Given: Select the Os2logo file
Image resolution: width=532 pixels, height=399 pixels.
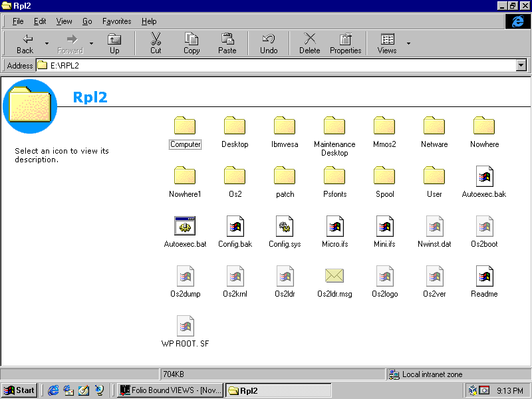Looking at the screenshot, I should (x=384, y=282).
